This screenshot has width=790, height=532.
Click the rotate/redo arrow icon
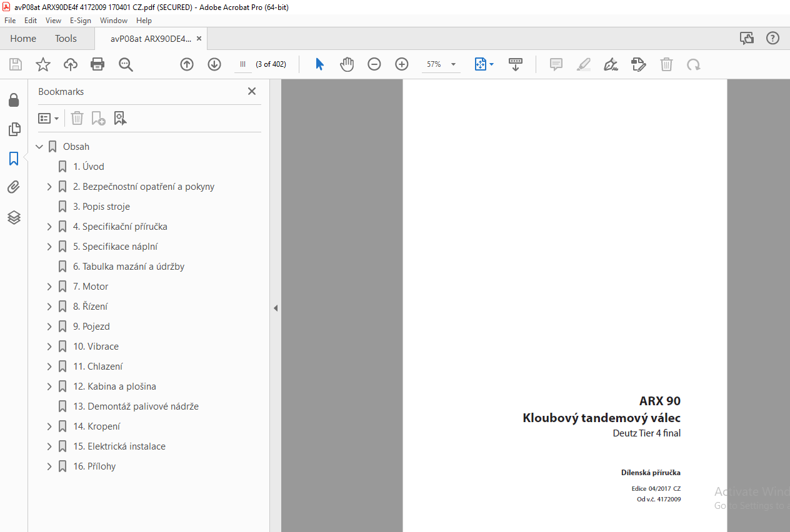coord(694,64)
